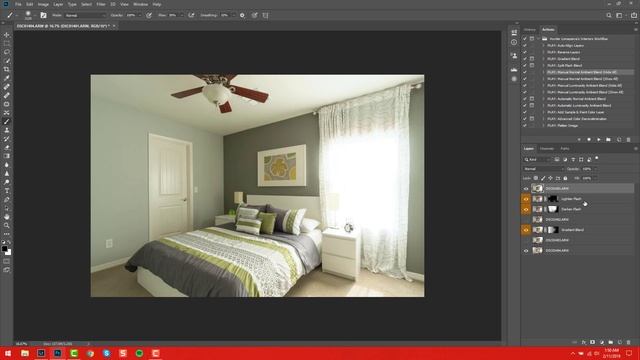This screenshot has width=640, height=360.
Task: Select PLAY: Advanced Color Decontamination action
Action: pyautogui.click(x=576, y=119)
